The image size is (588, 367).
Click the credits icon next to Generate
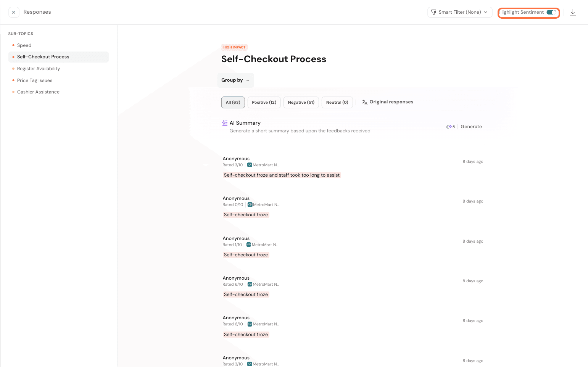point(449,127)
